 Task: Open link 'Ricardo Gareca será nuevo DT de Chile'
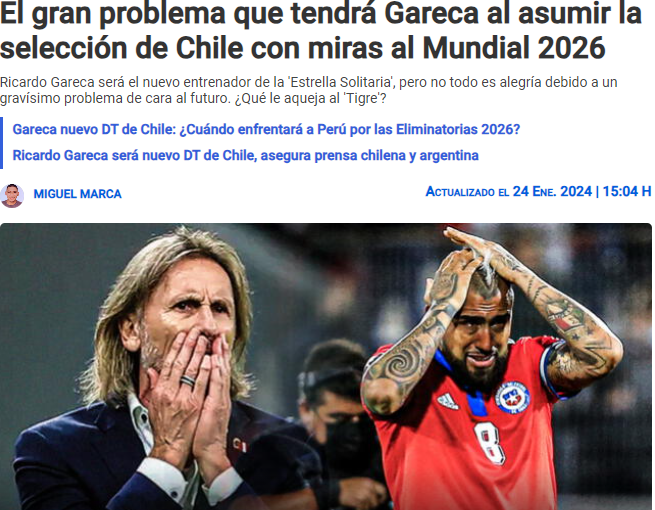tap(245, 155)
